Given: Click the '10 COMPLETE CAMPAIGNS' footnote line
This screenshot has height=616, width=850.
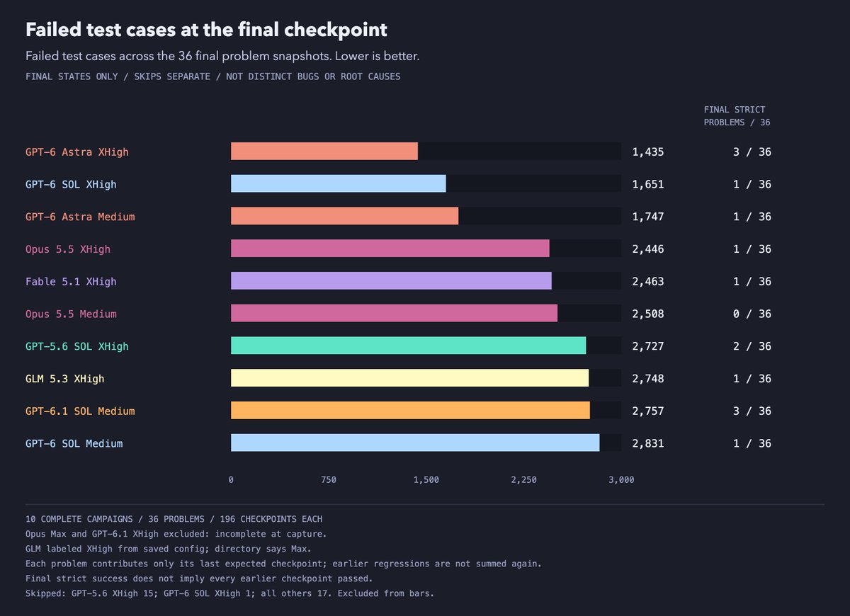Looking at the screenshot, I should pyautogui.click(x=174, y=519).
